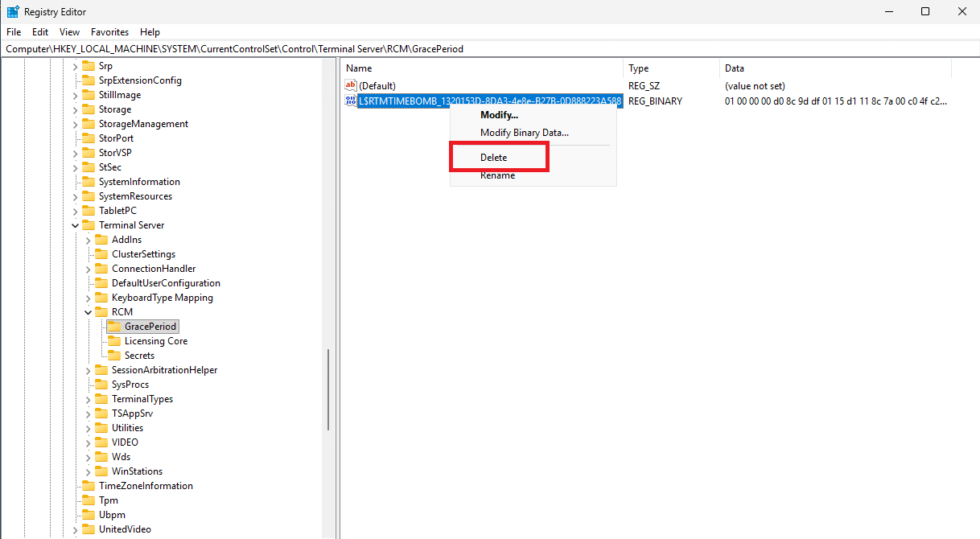Open the Favorites menu
The image size is (980, 539).
coord(109,32)
